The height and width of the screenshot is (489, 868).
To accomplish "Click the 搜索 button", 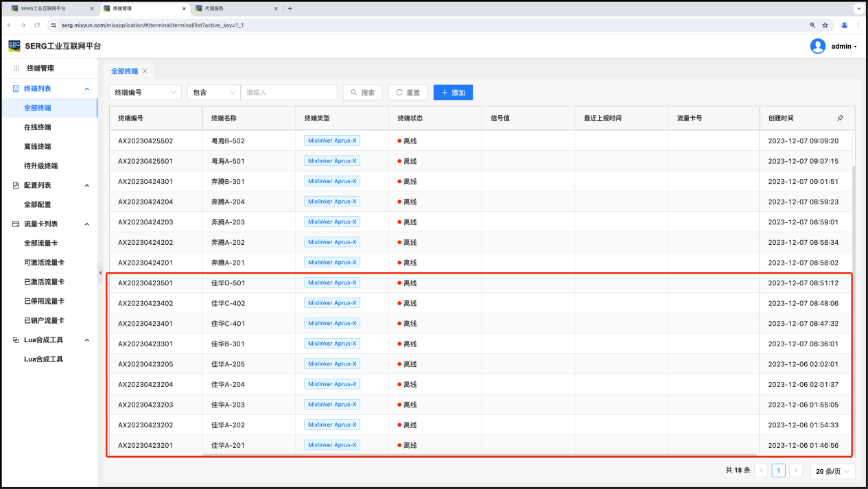I will point(362,93).
